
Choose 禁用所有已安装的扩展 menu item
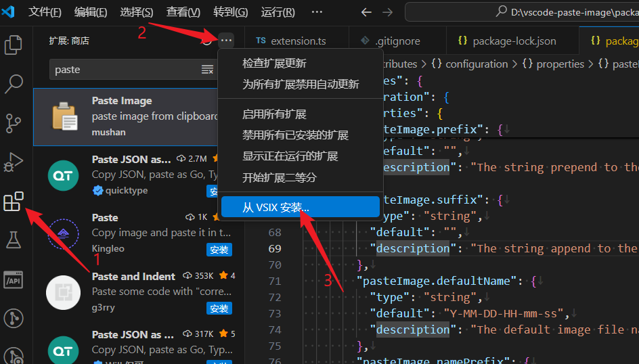295,135
